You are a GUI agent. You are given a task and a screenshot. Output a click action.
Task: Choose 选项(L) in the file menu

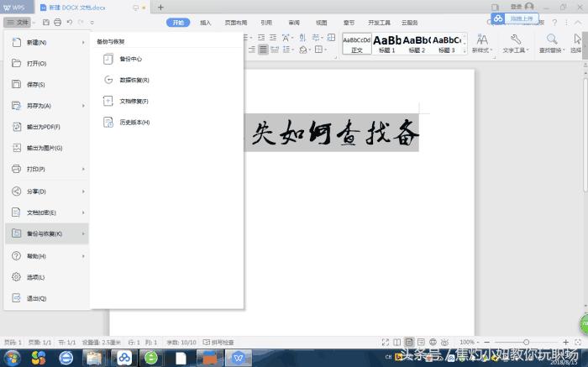click(47, 277)
